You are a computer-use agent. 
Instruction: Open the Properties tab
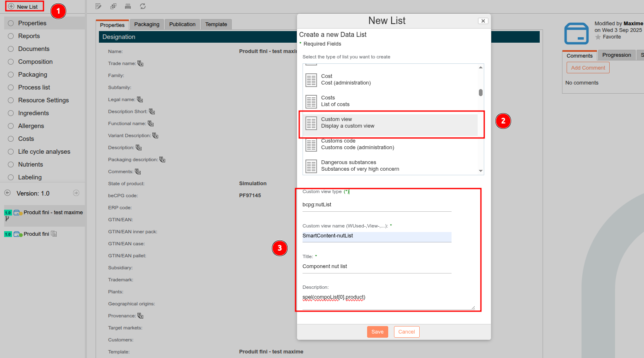[112, 25]
